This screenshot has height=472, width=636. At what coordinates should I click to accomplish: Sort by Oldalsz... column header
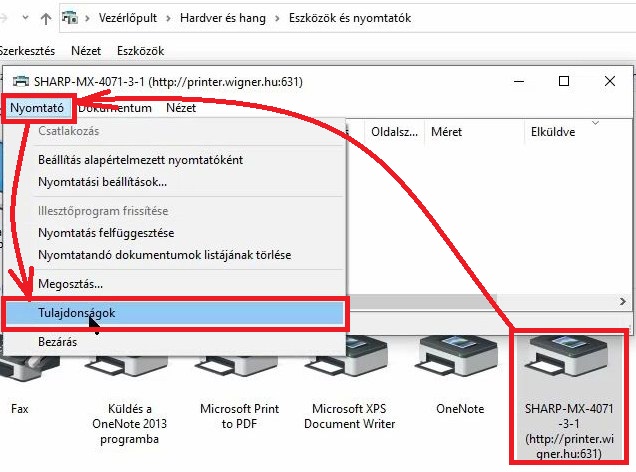(x=394, y=132)
